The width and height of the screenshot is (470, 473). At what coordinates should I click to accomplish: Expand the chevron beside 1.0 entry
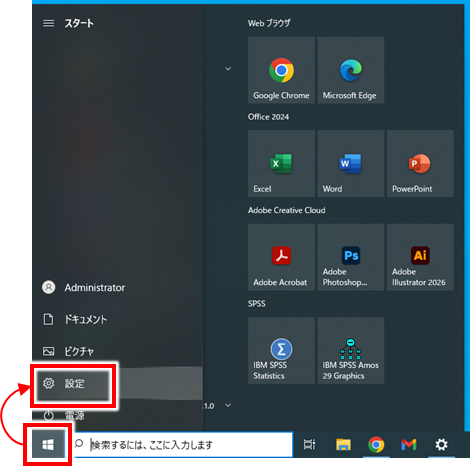pyautogui.click(x=228, y=405)
